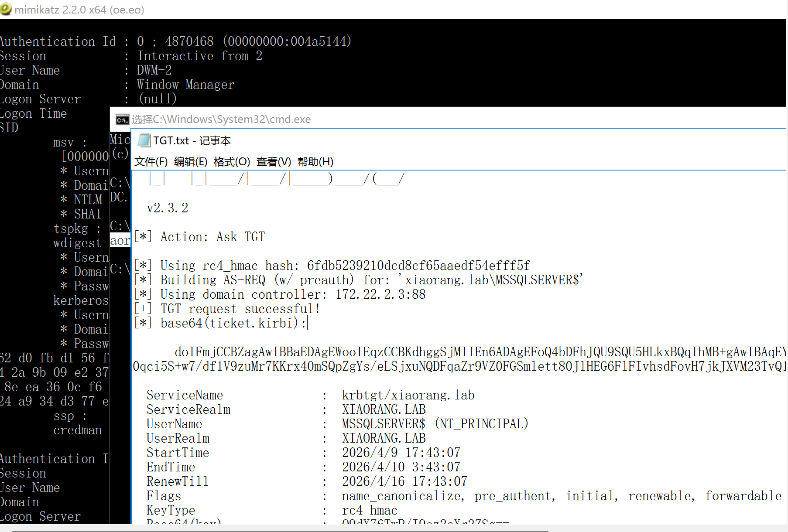Open the 查看(V) menu in Notepad
Viewport: 788px width, 532px height.
tap(274, 162)
